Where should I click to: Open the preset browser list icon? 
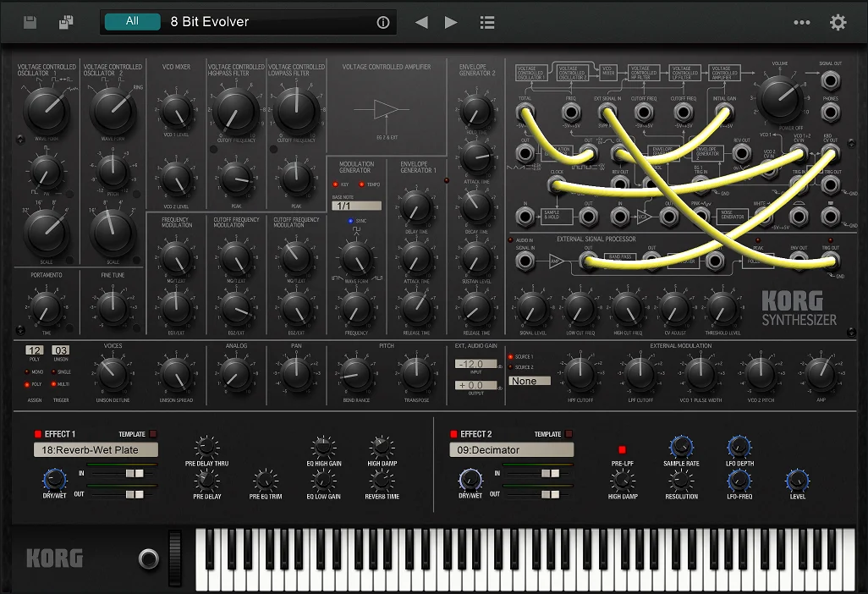pyautogui.click(x=487, y=22)
